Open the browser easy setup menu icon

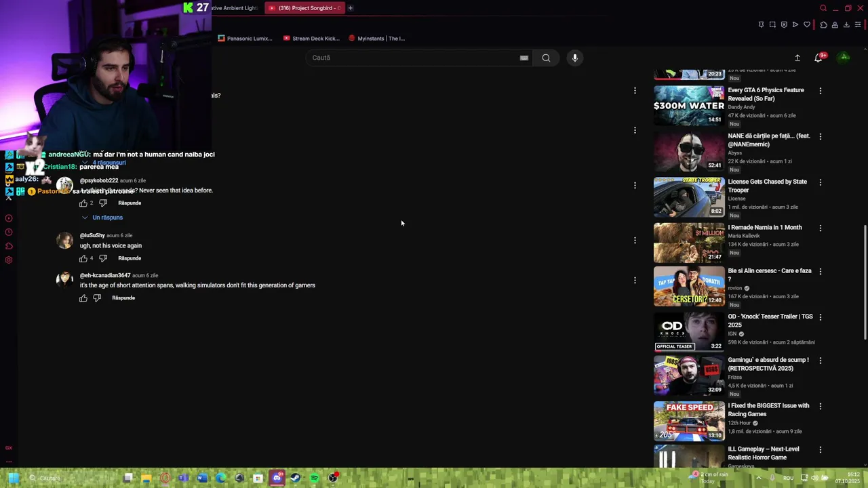click(858, 24)
